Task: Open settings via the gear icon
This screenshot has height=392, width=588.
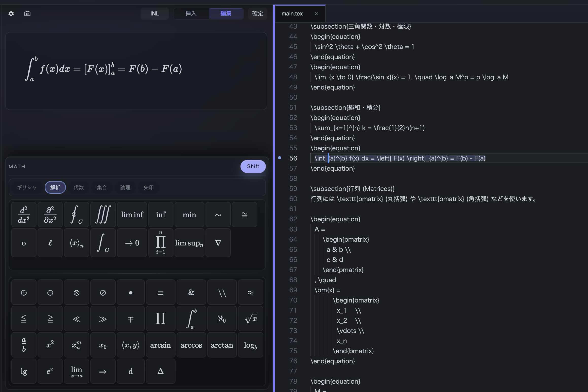Action: pos(11,14)
